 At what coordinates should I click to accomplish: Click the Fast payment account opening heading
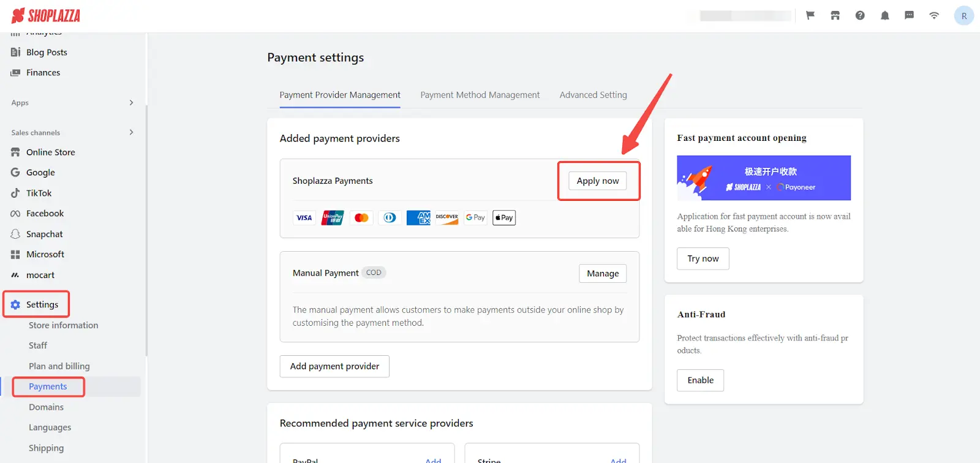(x=742, y=138)
